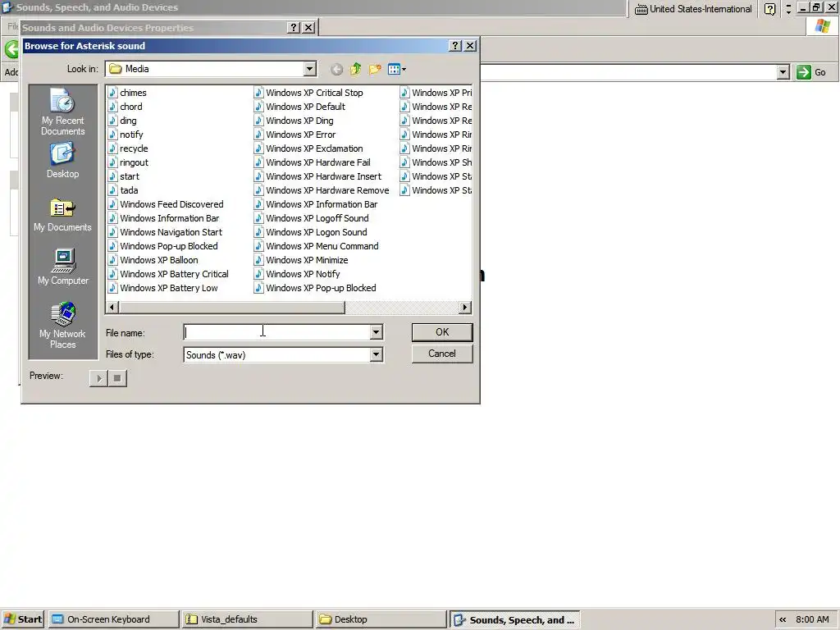This screenshot has height=630, width=840.
Task: Select Windows XP Default sound
Action: [299, 107]
